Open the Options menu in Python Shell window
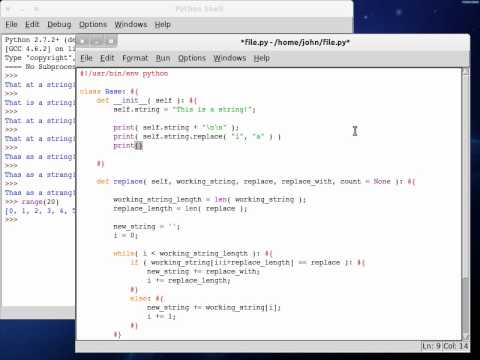This screenshot has width=480, height=360. click(x=93, y=24)
